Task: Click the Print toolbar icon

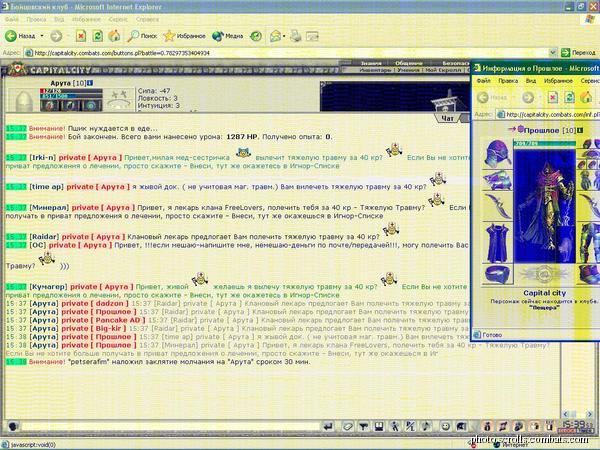Action: point(295,36)
